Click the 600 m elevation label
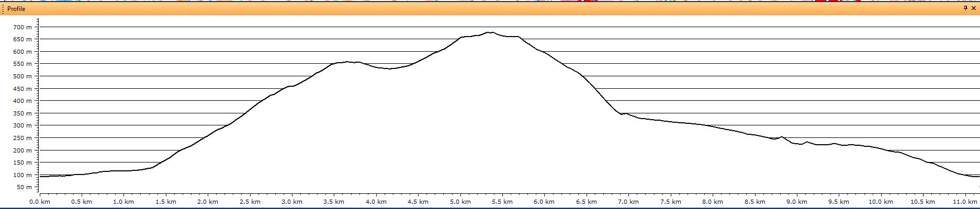This screenshot has height=209, width=980. [22, 52]
